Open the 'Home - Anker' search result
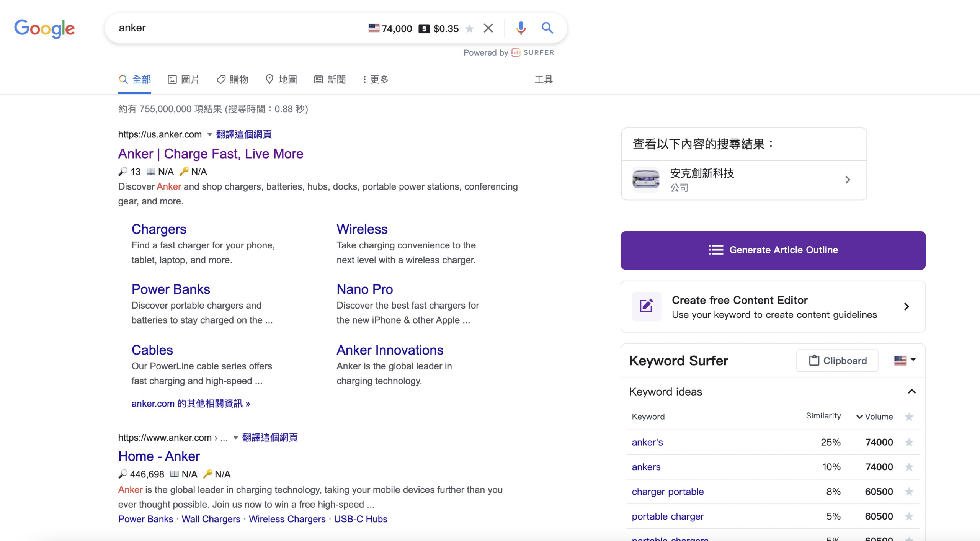The width and height of the screenshot is (980, 541). (x=159, y=456)
